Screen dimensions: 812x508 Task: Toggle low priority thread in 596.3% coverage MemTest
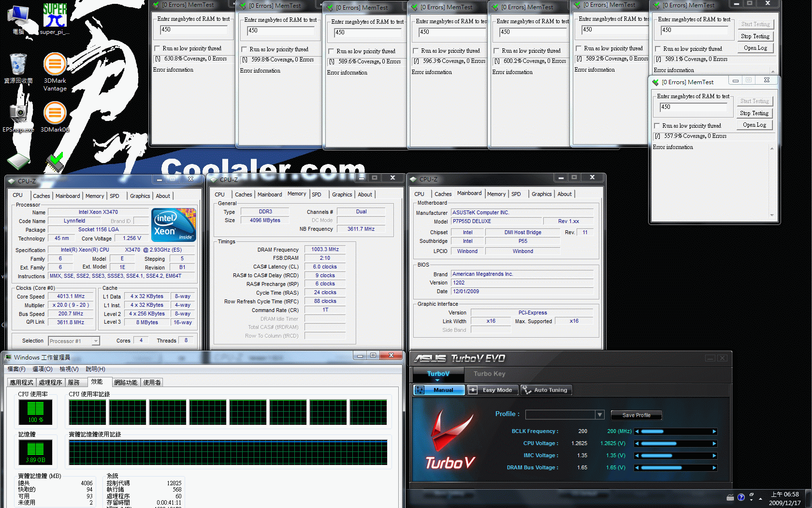tap(416, 51)
